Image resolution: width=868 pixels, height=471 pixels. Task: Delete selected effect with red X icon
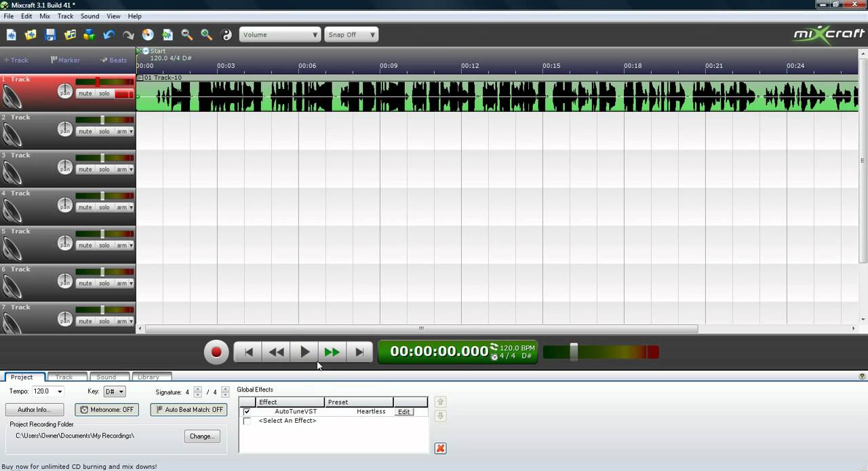440,449
